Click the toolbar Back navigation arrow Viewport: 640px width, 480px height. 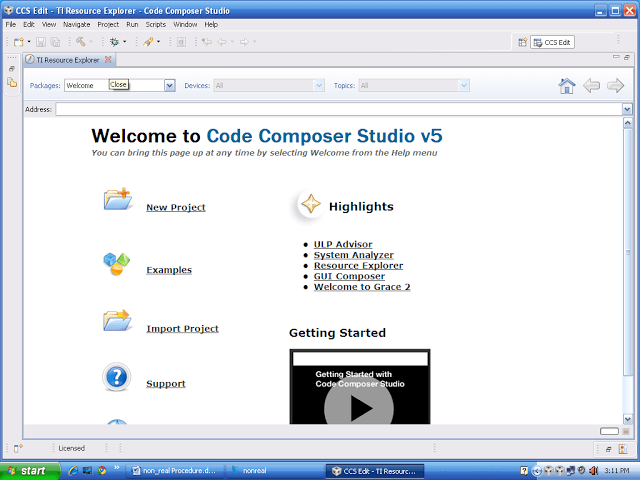click(x=222, y=42)
